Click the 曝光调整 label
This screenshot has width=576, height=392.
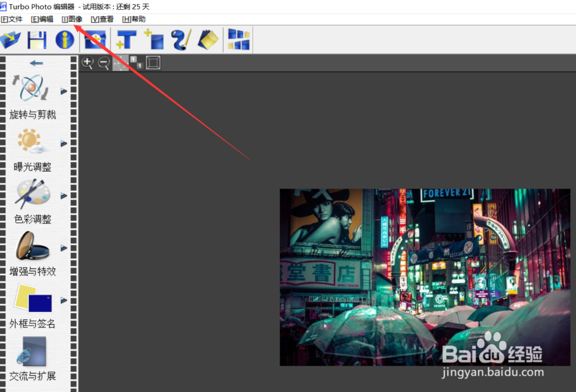32,167
